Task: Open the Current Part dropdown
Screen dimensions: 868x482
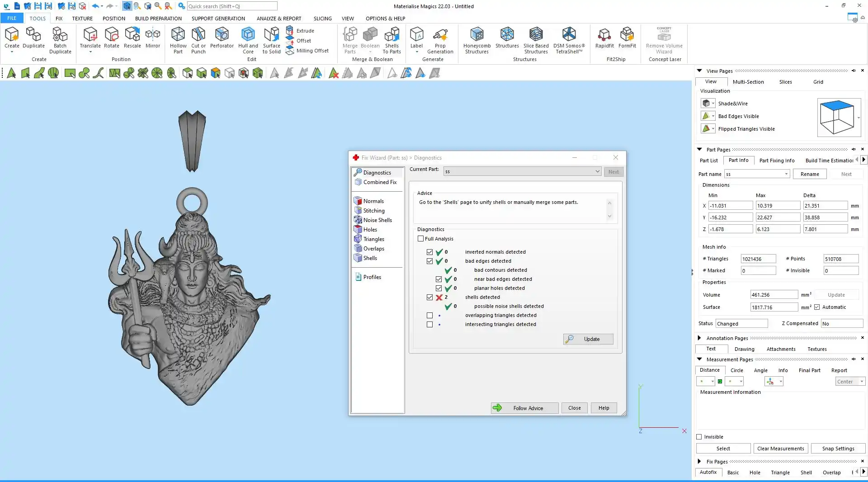Action: [597, 171]
